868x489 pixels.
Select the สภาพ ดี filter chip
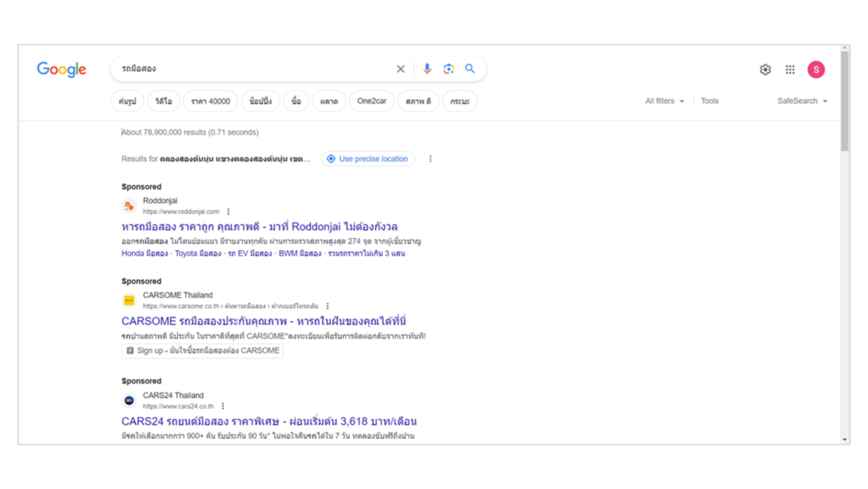[418, 102]
